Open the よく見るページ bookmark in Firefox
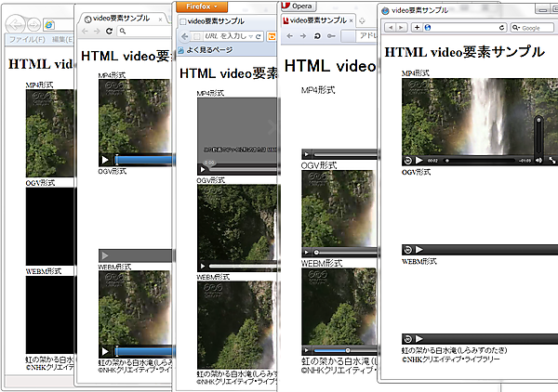The height and width of the screenshot is (392, 558). coord(206,50)
